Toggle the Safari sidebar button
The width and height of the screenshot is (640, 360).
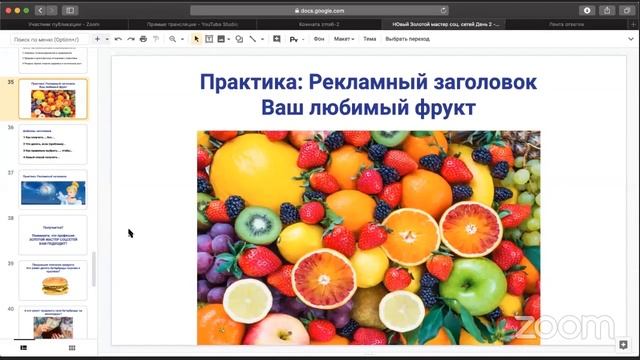coord(70,10)
